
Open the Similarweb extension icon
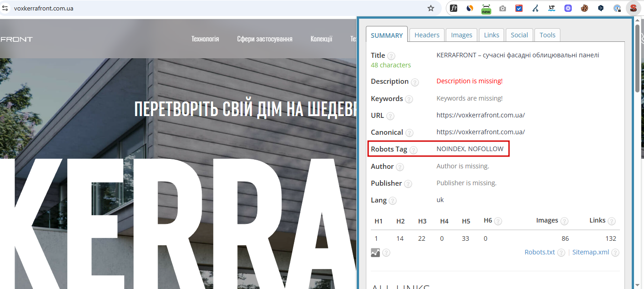point(470,8)
